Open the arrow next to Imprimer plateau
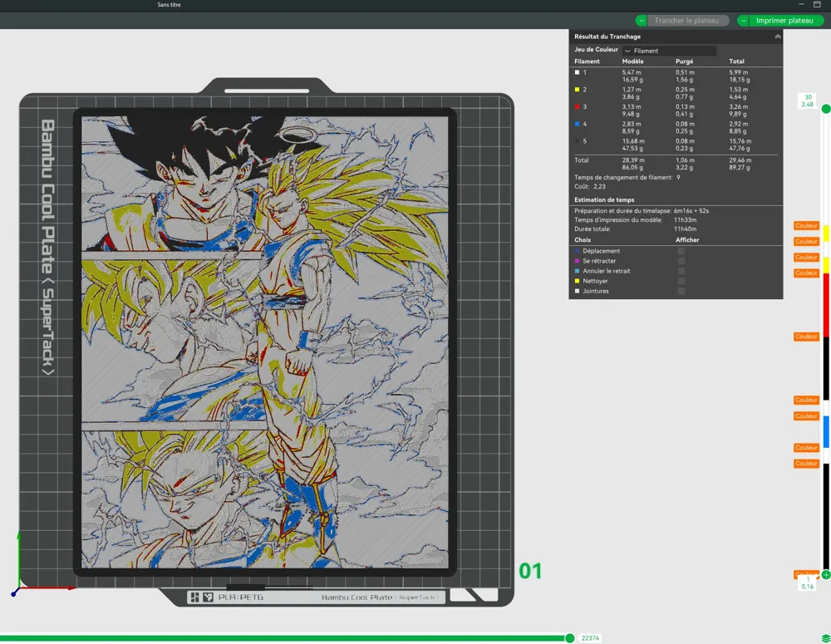This screenshot has width=831, height=644. pos(743,21)
